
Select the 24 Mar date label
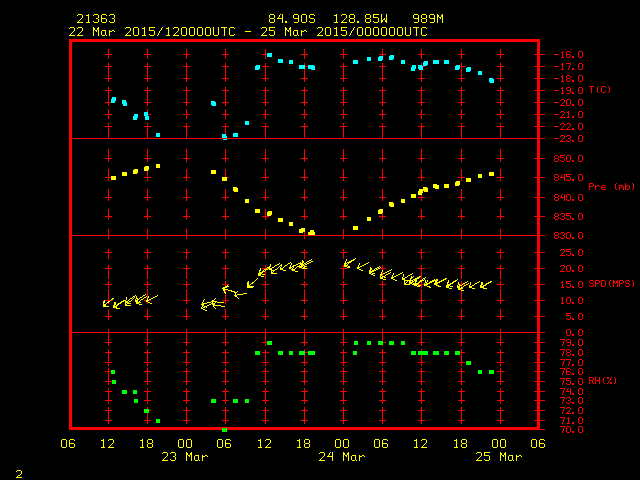(x=341, y=456)
